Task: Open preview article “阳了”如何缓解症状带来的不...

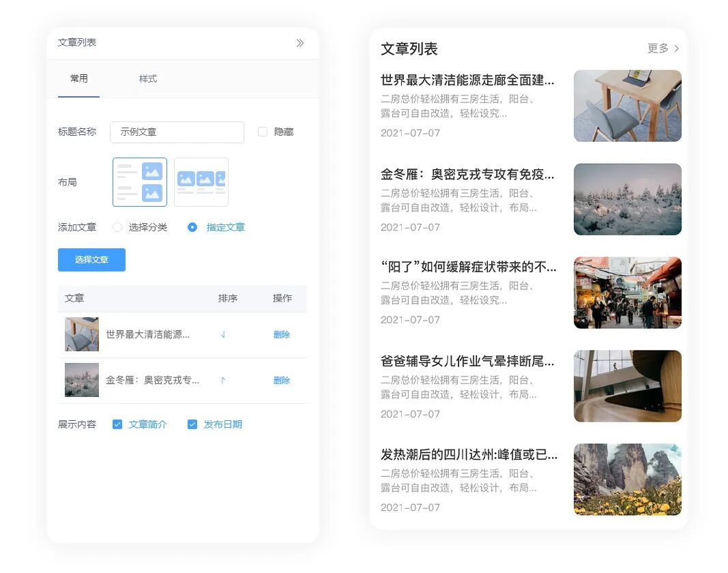Action: point(469,267)
